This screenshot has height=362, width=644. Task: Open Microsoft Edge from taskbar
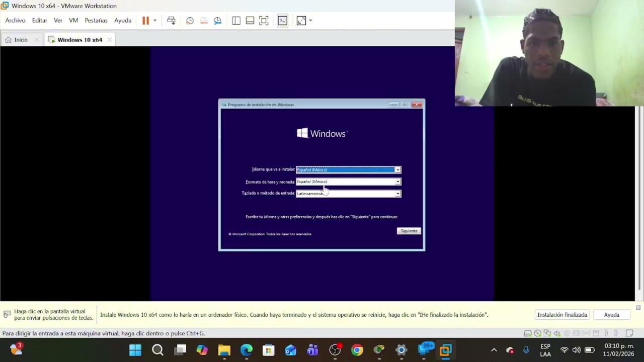[x=246, y=350]
